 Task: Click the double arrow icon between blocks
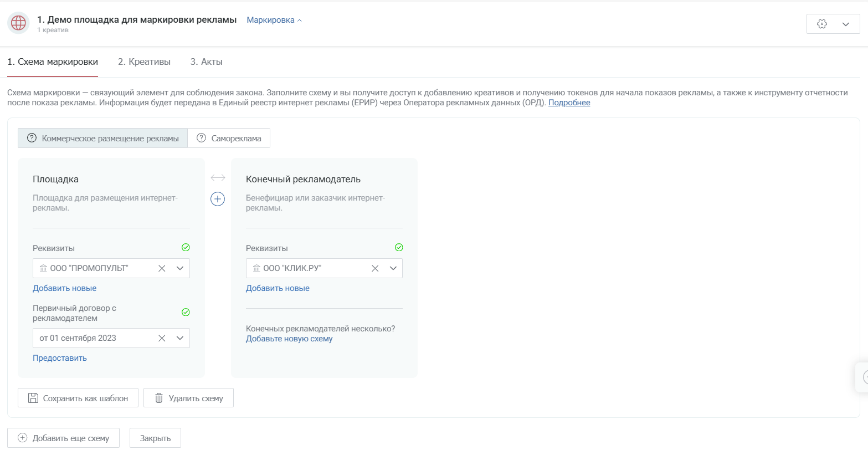[x=218, y=178]
